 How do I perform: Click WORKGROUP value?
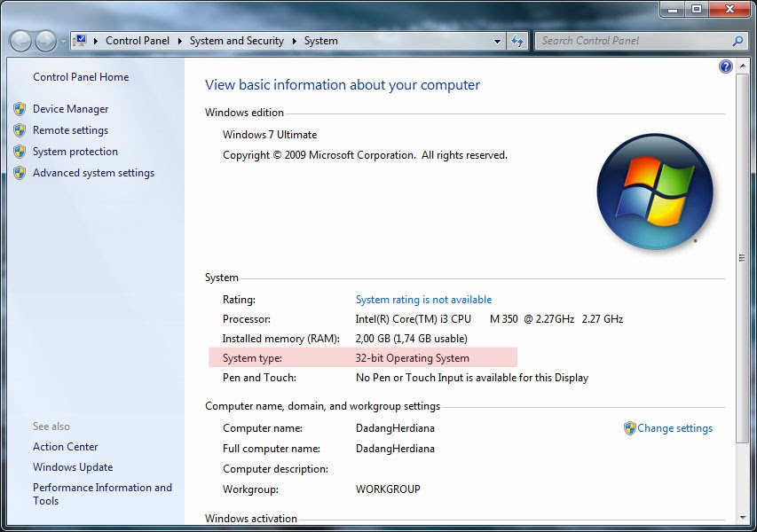click(388, 489)
